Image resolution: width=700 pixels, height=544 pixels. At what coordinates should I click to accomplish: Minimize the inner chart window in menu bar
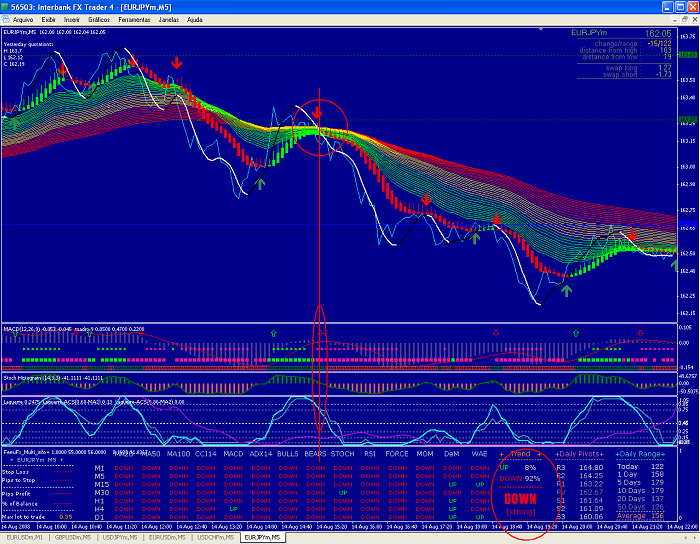click(x=675, y=20)
